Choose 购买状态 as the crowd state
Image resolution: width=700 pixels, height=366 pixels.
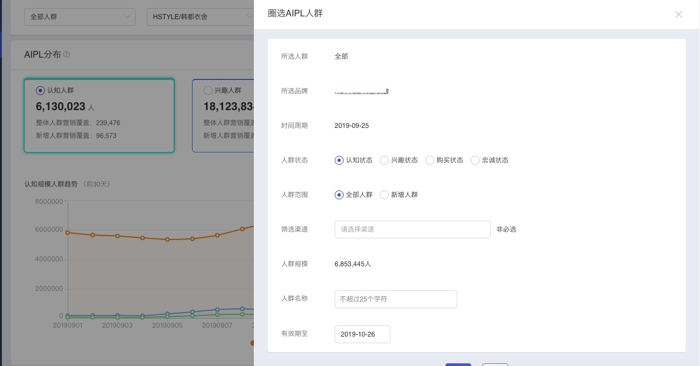click(429, 160)
